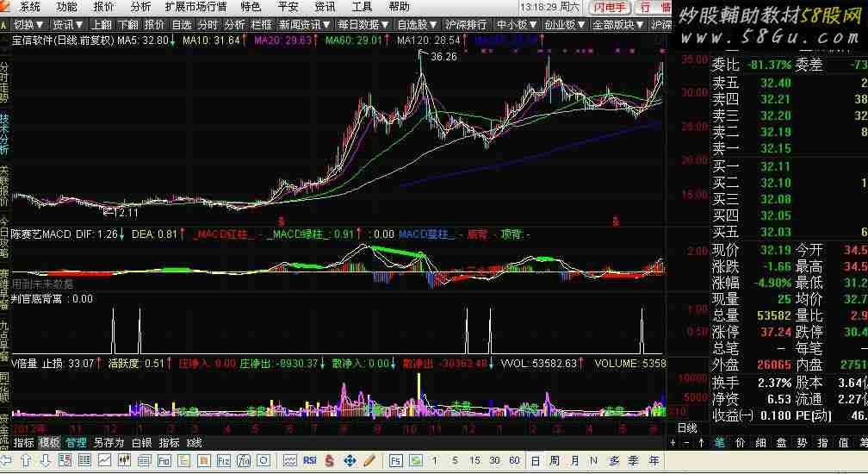868x474 pixels.
Task: Select the pencil drawing tool icon
Action: (369, 460)
